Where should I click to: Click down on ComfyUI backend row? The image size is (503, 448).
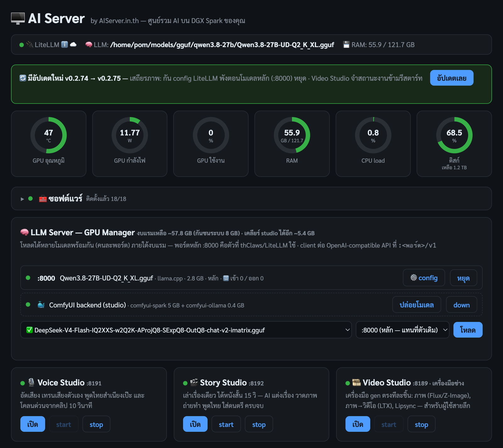pyautogui.click(x=462, y=305)
